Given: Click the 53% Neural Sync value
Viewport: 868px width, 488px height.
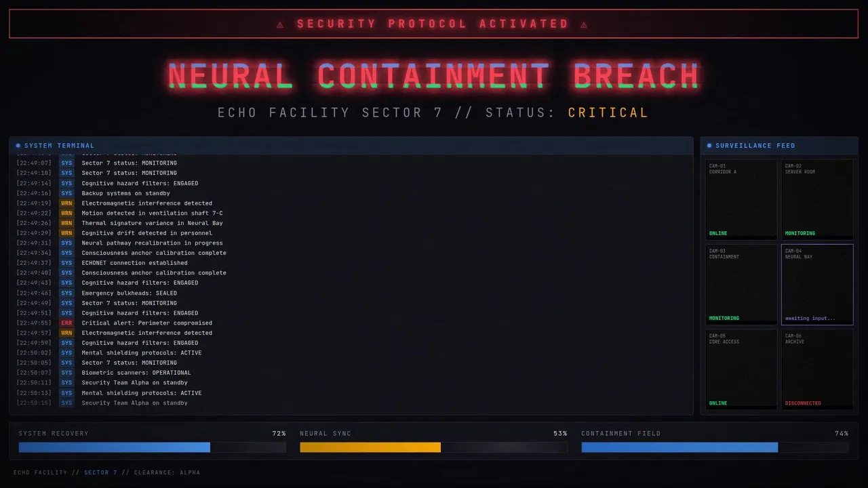Looking at the screenshot, I should click(x=560, y=434).
